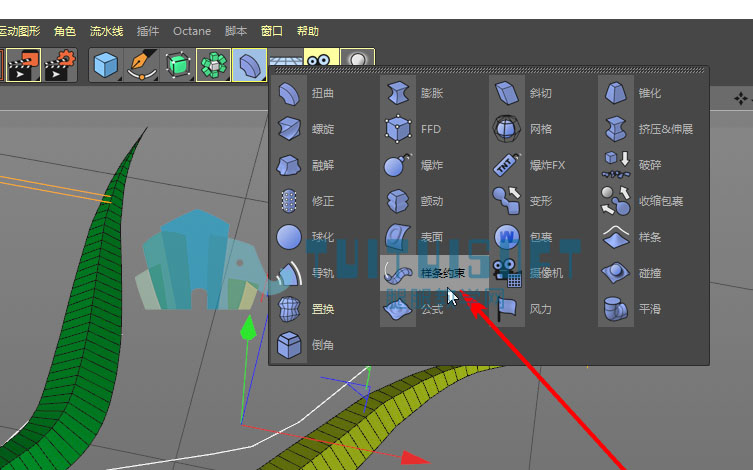
Task: Pick the 爆炸 (Explosion) bomb icon
Action: 398,165
